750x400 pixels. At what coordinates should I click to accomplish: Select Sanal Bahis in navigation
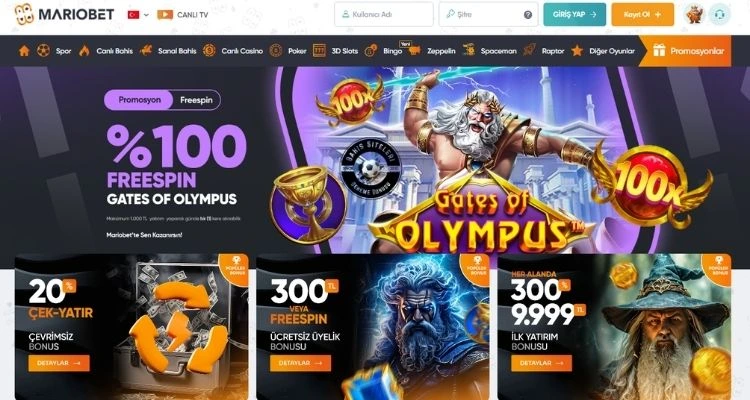[x=177, y=51]
